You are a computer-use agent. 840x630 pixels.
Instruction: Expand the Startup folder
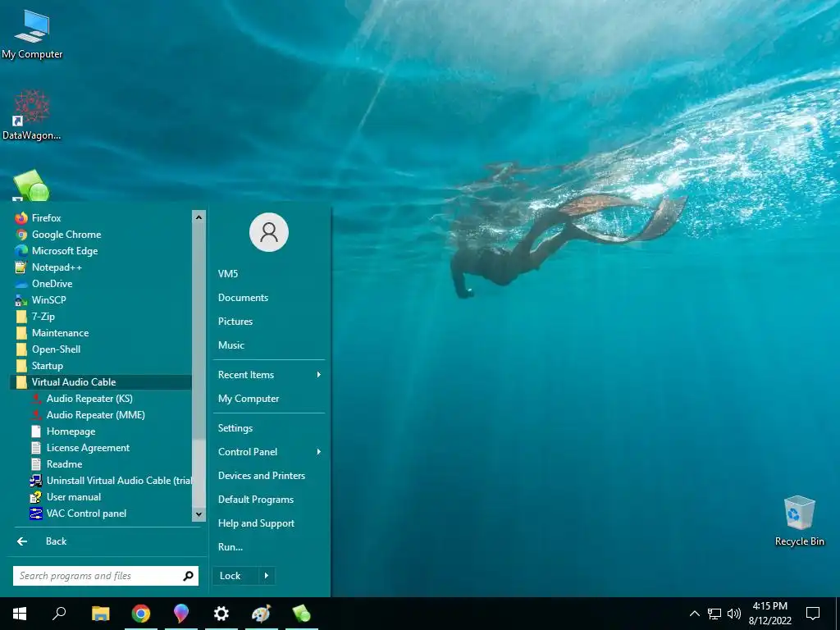coord(101,366)
